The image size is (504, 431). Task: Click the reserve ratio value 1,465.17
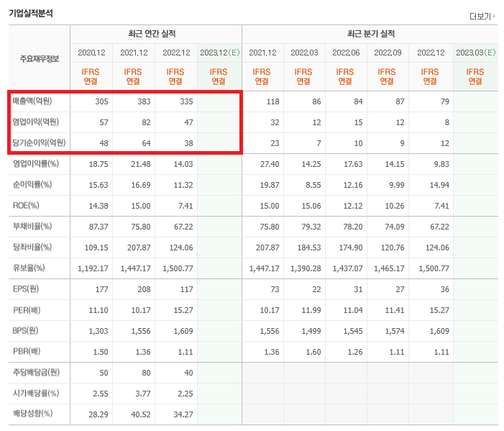click(389, 268)
